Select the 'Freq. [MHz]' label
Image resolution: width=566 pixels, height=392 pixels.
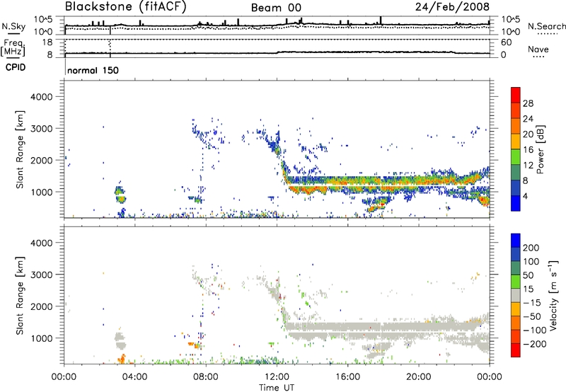13,47
